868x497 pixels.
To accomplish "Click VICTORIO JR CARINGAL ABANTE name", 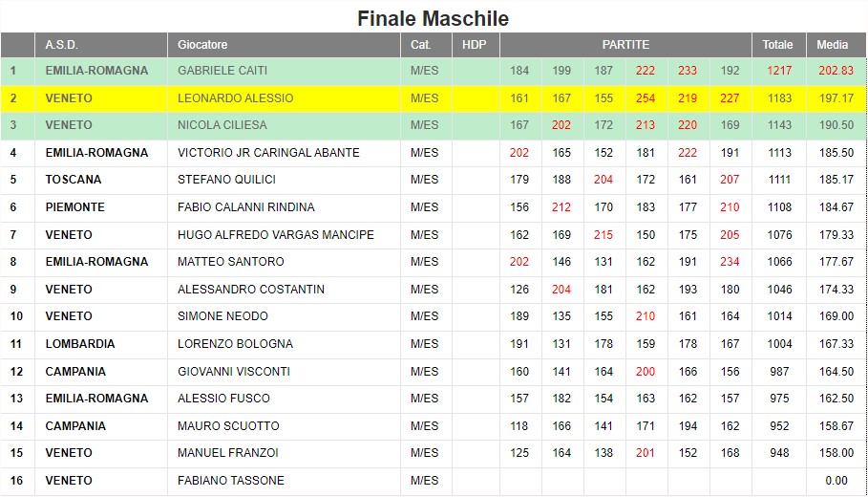I will pos(268,152).
